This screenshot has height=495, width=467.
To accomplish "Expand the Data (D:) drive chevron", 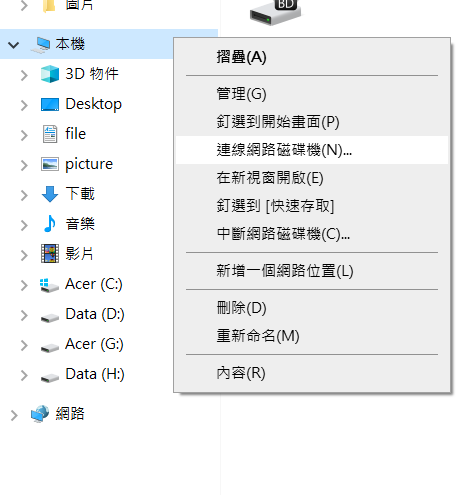I will [x=24, y=315].
